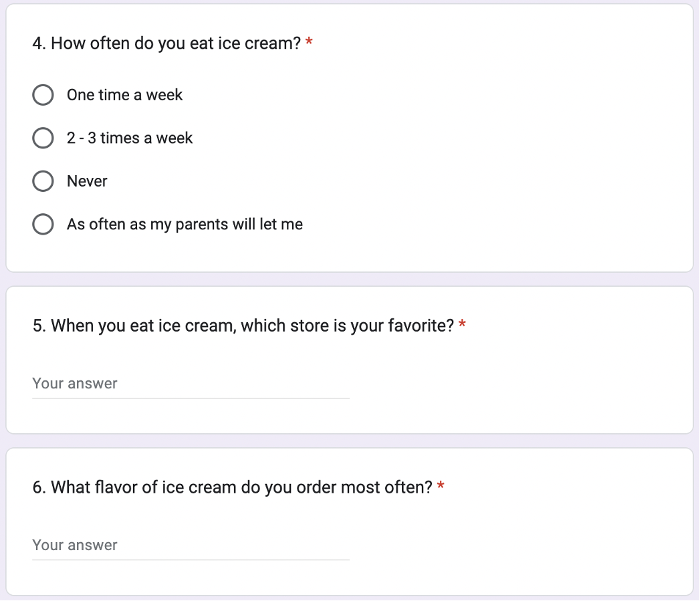Image resolution: width=700 pixels, height=601 pixels.
Task: Click question 6 title about flavor ordered most
Action: [233, 487]
